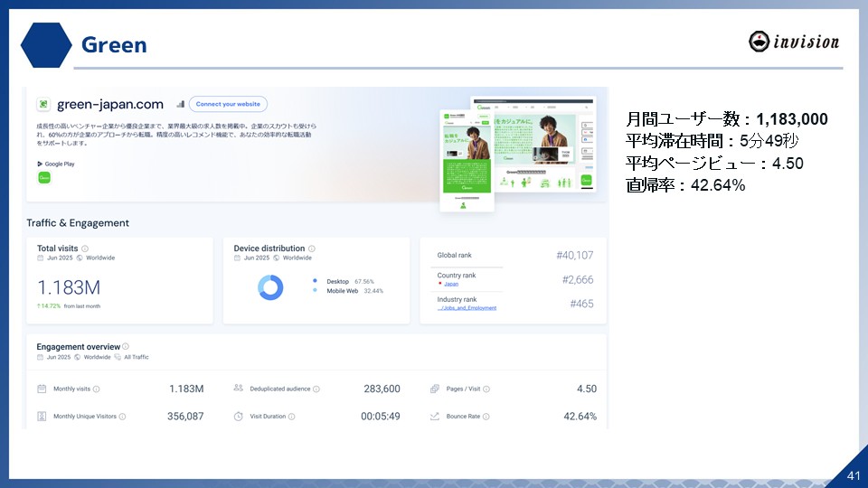The width and height of the screenshot is (868, 488).
Task: Click the info icon next to Device distribution
Action: [312, 249]
